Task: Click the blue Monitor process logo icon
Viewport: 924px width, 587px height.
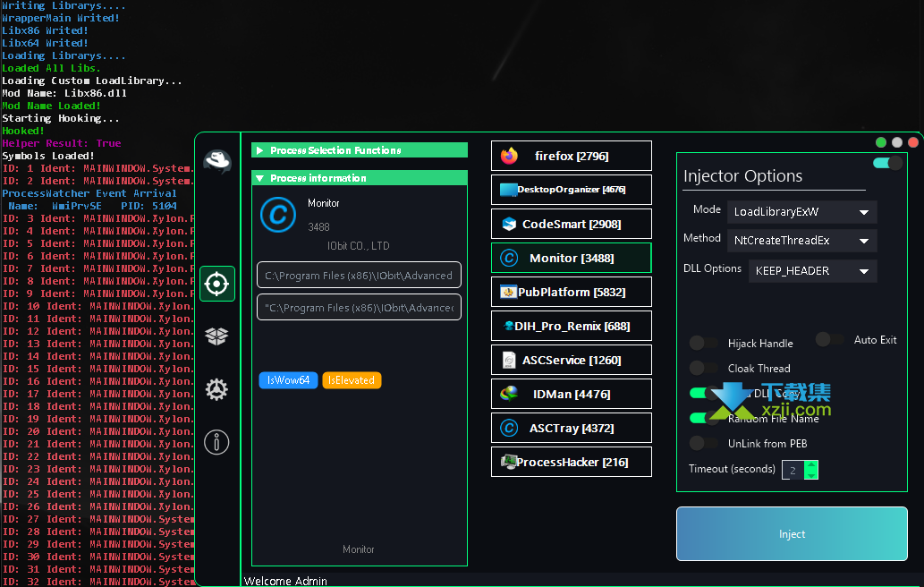Action: 278,215
